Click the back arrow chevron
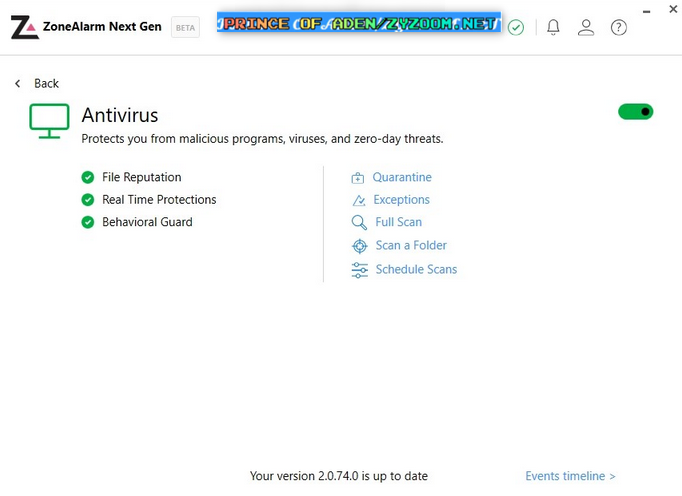The image size is (682, 496). (x=17, y=83)
